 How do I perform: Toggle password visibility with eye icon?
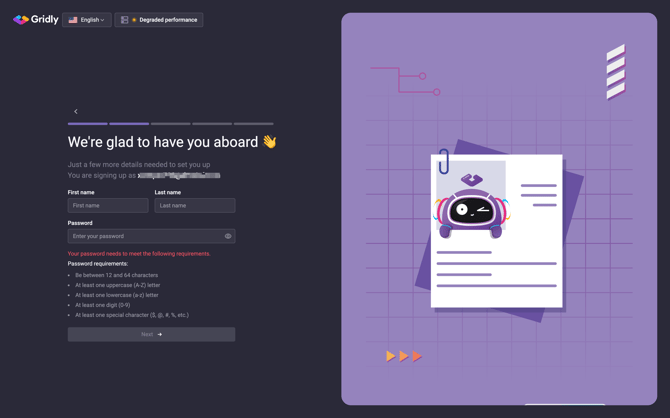point(228,236)
